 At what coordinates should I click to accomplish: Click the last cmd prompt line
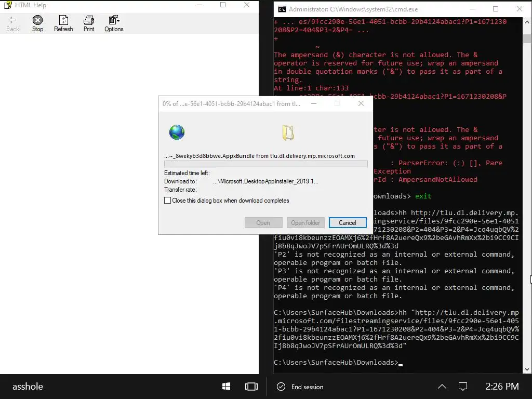(x=338, y=363)
